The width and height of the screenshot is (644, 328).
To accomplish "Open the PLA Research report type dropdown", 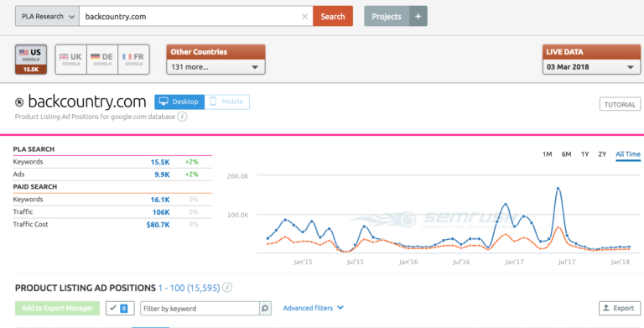I will [x=47, y=17].
